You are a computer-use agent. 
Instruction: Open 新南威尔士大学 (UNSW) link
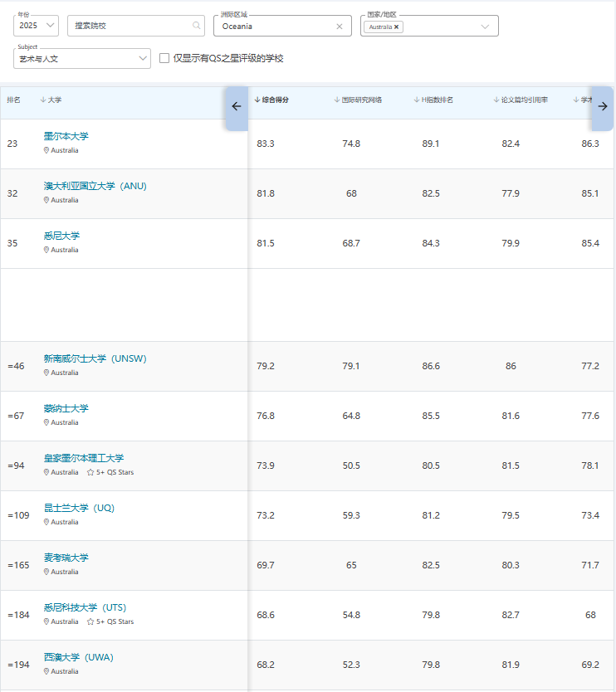[95, 358]
